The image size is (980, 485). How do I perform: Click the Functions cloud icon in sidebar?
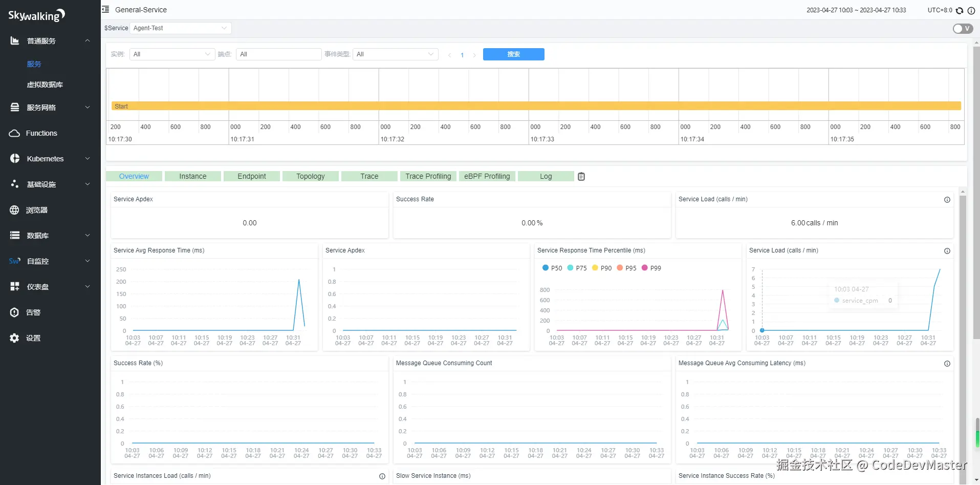pyautogui.click(x=14, y=133)
